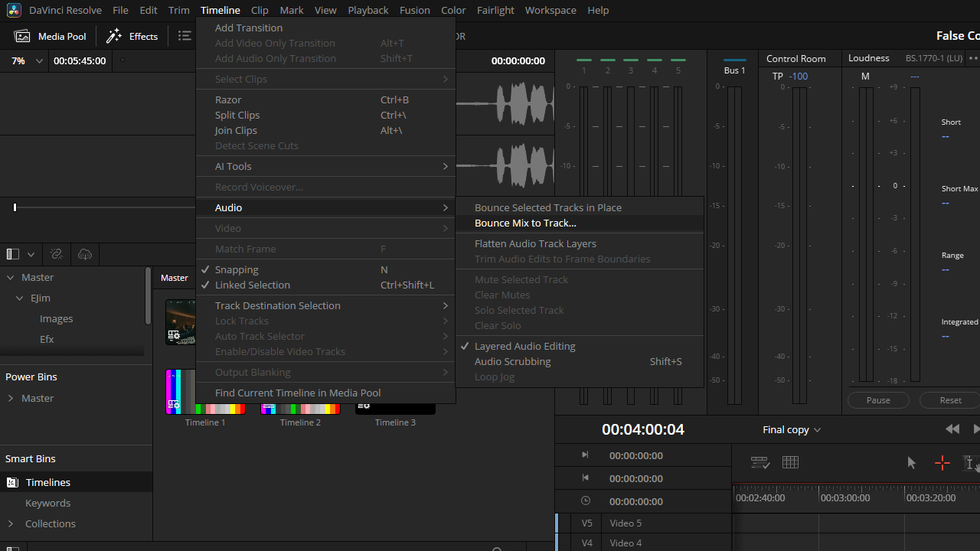Enable Audio Scrubbing in the submenu
This screenshot has height=551, width=980.
click(580, 361)
